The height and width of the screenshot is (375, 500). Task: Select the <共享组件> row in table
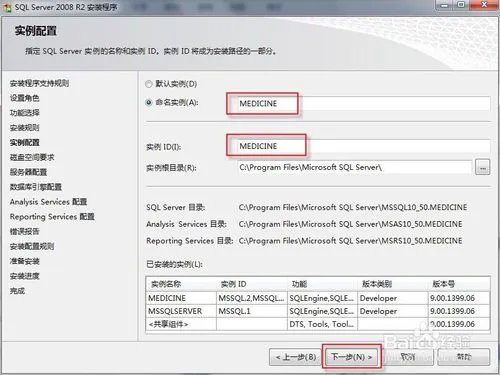(318, 324)
